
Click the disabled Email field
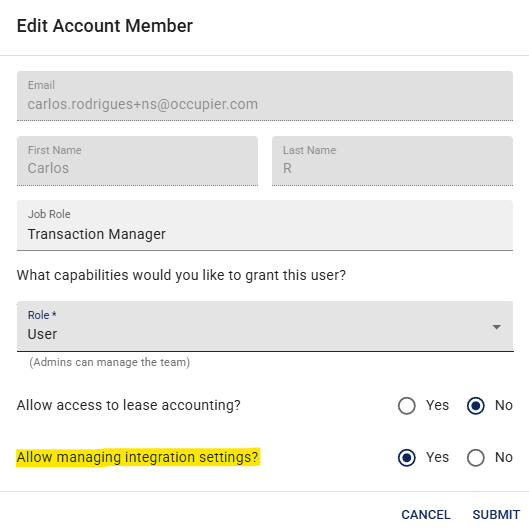point(265,96)
